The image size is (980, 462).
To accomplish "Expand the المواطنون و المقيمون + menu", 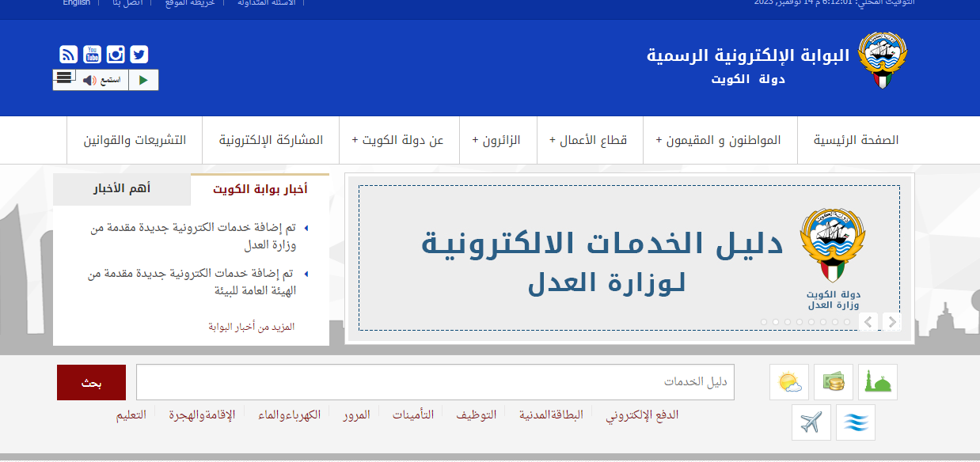I will [719, 141].
